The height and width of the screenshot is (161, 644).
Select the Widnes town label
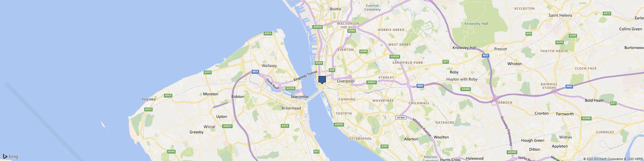[x=566, y=137]
